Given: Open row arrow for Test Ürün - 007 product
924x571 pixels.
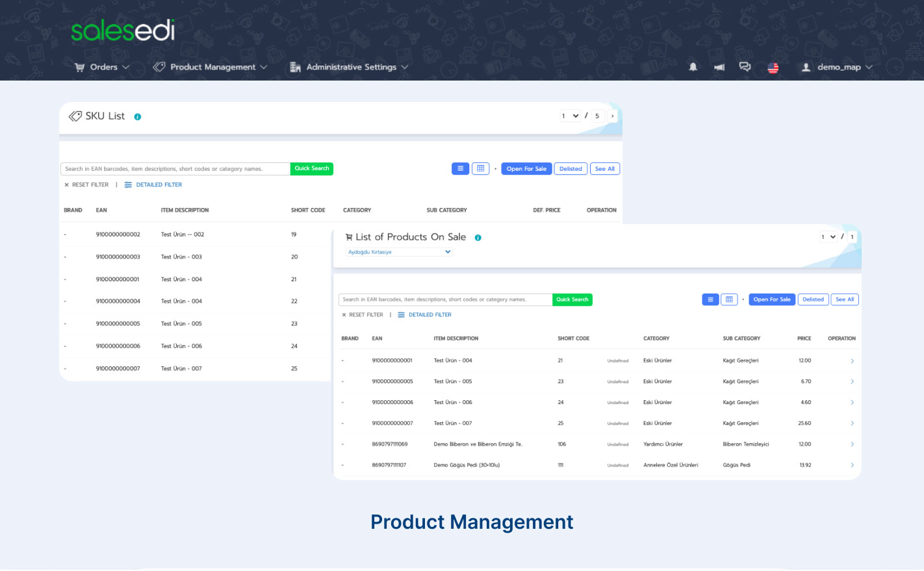Looking at the screenshot, I should (x=852, y=424).
